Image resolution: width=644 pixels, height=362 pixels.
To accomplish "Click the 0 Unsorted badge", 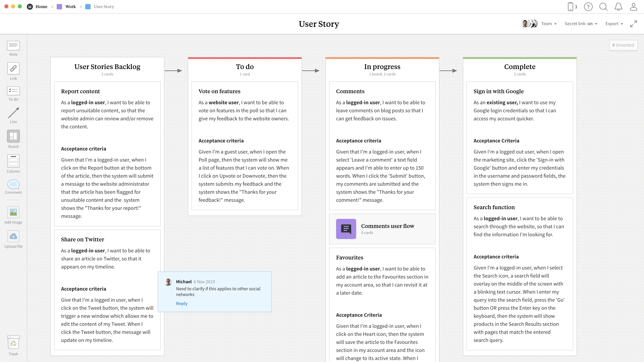I will pos(624,45).
